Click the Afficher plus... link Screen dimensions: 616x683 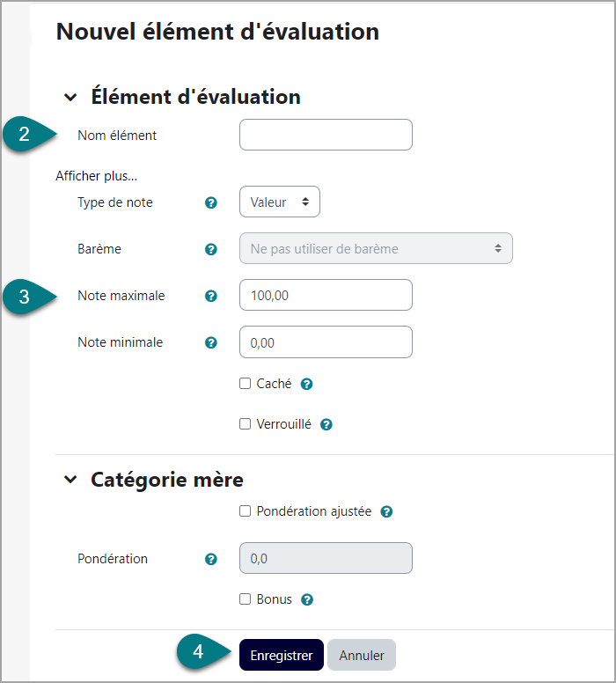pyautogui.click(x=96, y=176)
